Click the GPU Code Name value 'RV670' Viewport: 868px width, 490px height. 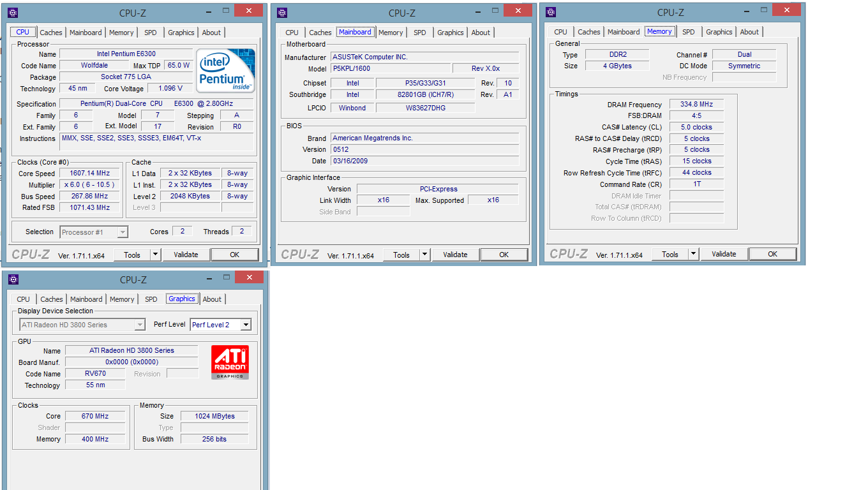click(95, 374)
